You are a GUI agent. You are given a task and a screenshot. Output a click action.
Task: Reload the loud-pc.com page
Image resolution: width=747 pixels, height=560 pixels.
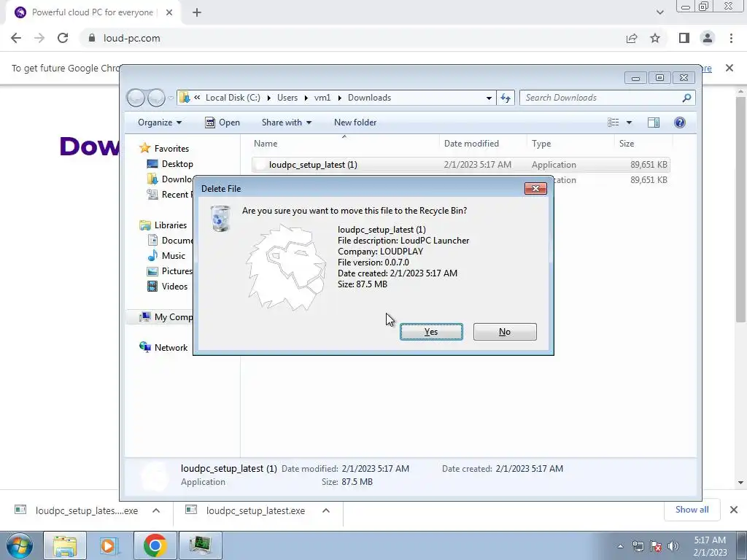pyautogui.click(x=63, y=38)
